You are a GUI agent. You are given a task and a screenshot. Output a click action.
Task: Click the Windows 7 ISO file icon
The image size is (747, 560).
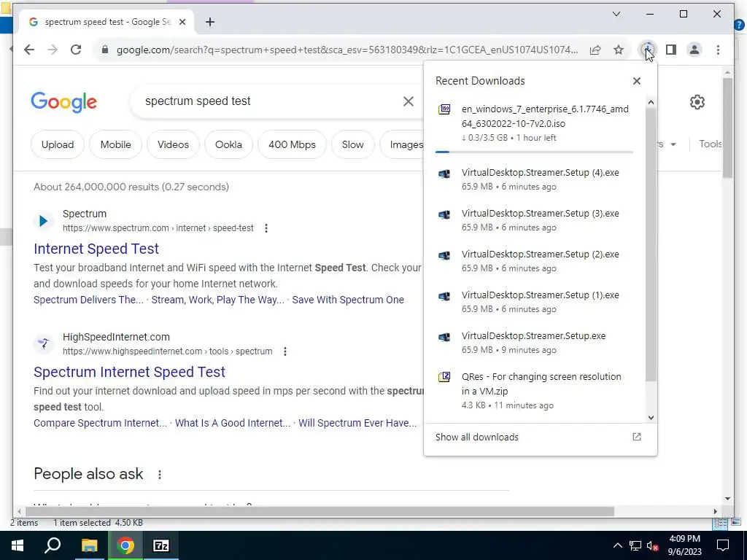pos(444,109)
